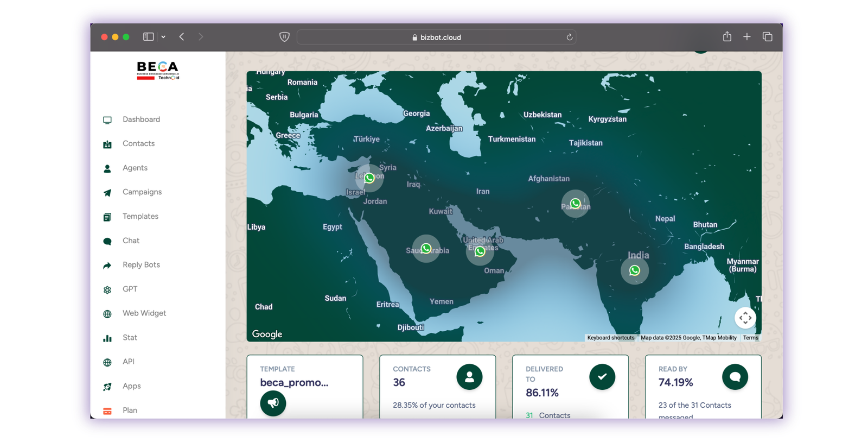Click the Apps sidebar label
This screenshot has height=442, width=868.
click(x=131, y=386)
